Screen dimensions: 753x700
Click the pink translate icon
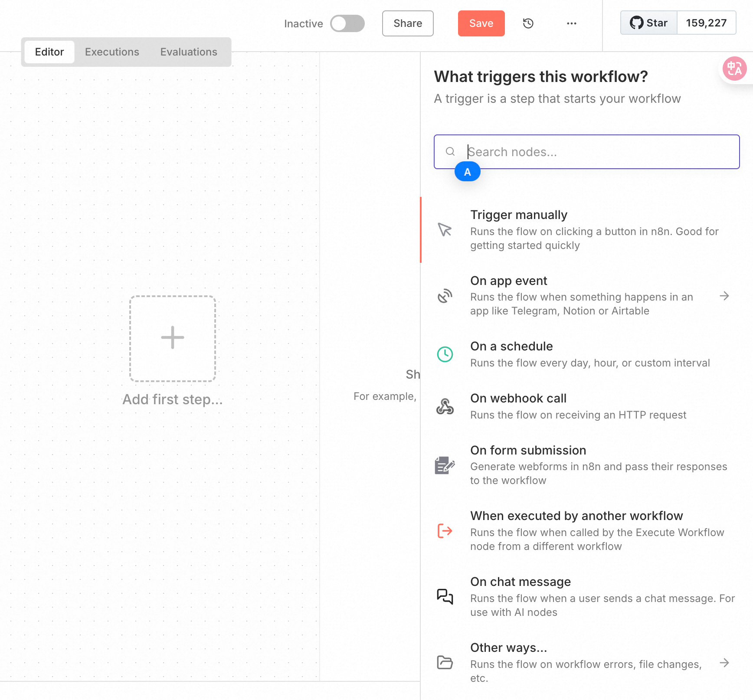click(734, 69)
